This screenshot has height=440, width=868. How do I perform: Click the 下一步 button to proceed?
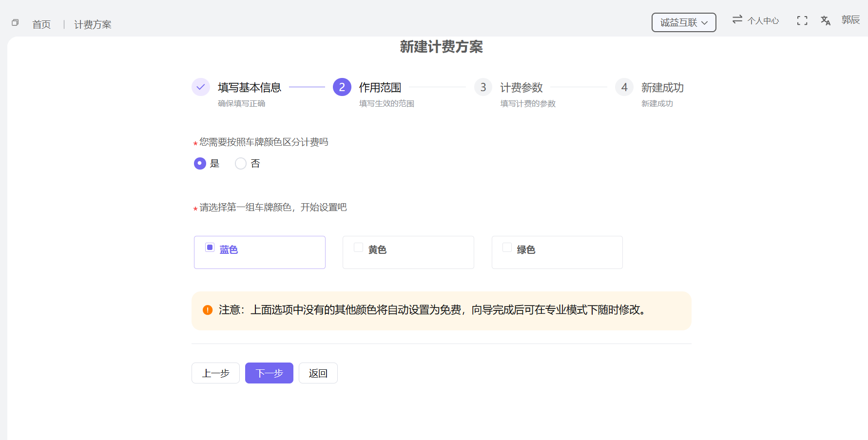pyautogui.click(x=269, y=373)
